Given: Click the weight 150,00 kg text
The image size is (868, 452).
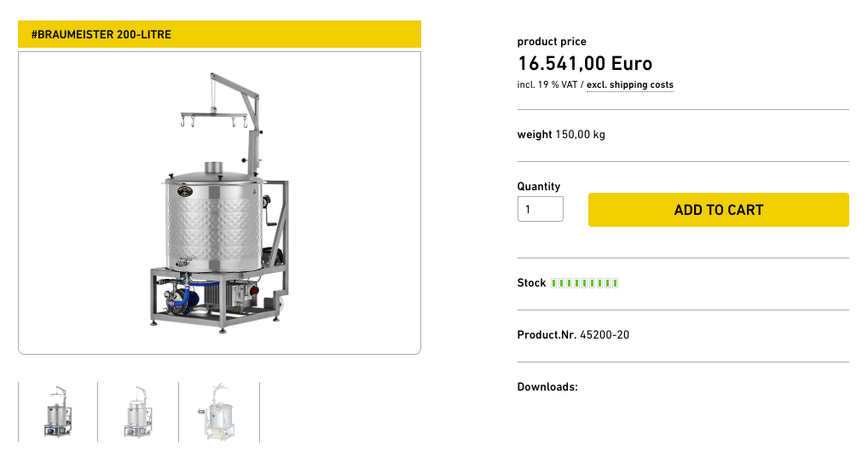Looking at the screenshot, I should 560,135.
